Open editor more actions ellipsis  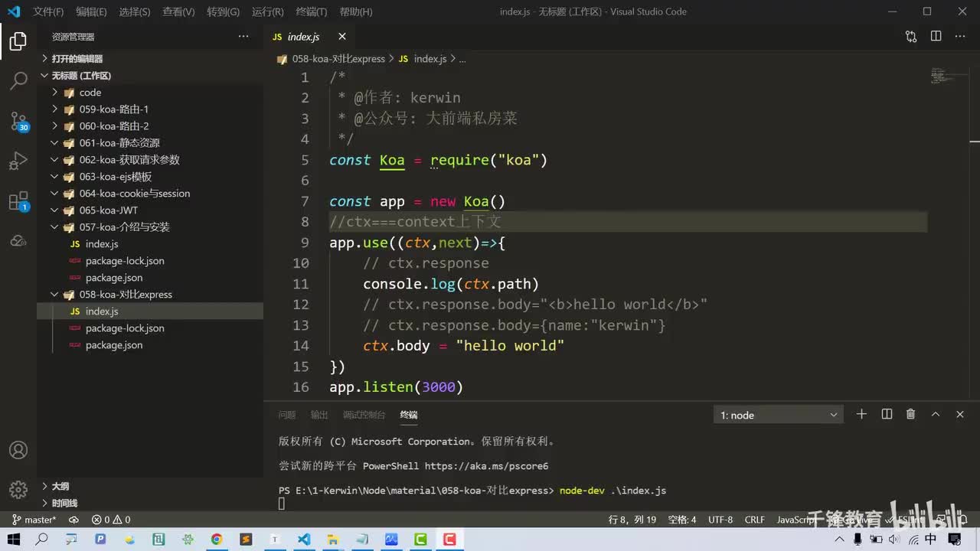click(960, 37)
